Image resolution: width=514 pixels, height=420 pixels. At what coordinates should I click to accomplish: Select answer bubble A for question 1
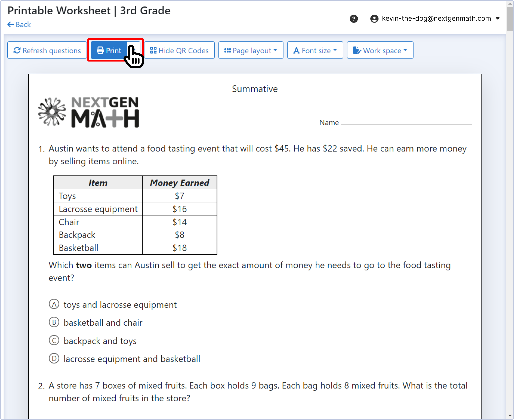point(54,304)
